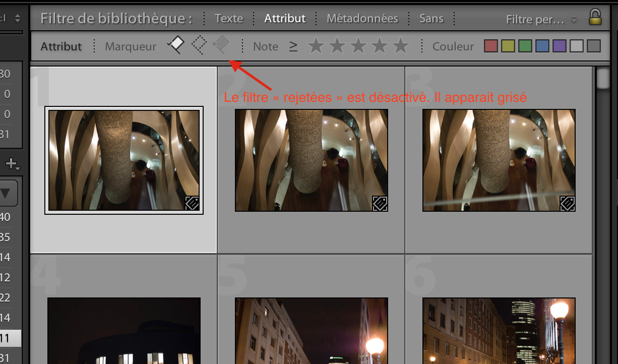Click the badge icon on photo 1

click(x=192, y=203)
